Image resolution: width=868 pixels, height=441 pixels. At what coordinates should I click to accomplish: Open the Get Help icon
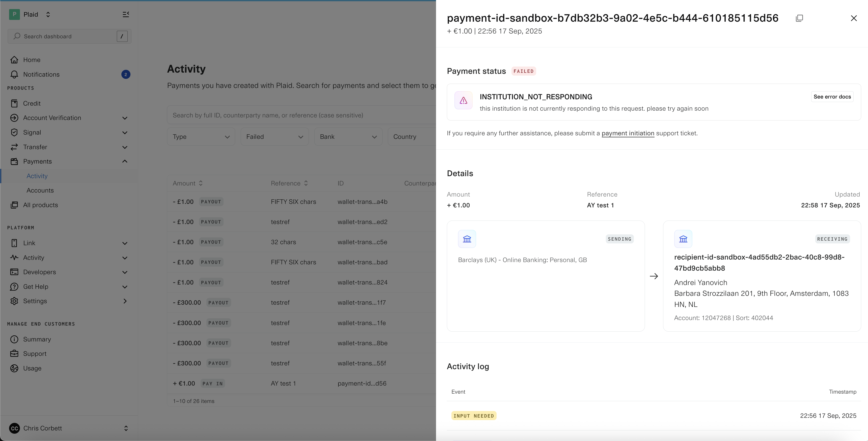click(14, 287)
